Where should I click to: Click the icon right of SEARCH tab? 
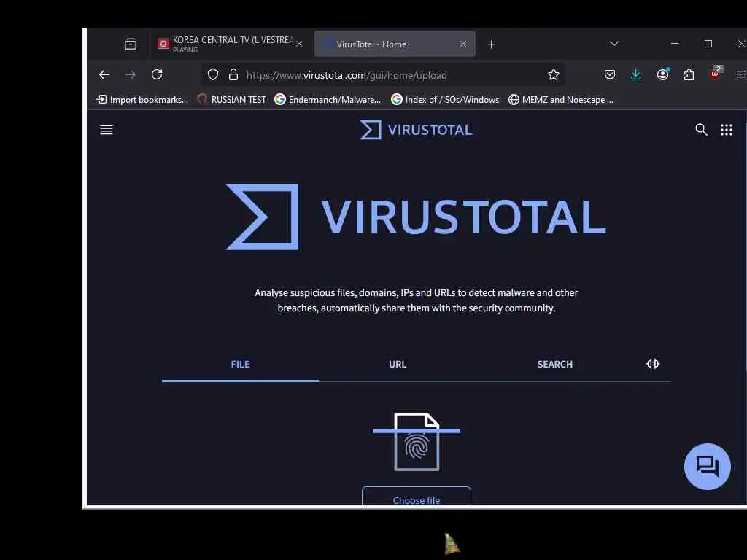pos(653,364)
